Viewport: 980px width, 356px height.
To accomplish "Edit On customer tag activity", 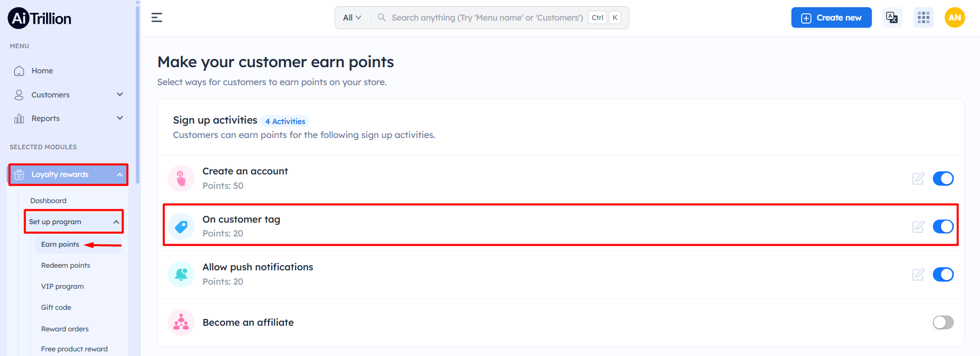I will [918, 226].
